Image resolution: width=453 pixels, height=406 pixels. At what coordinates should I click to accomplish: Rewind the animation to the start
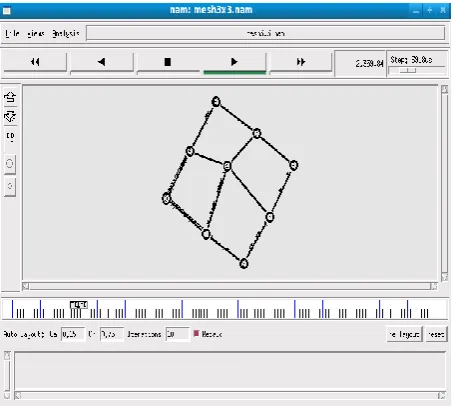click(x=35, y=62)
